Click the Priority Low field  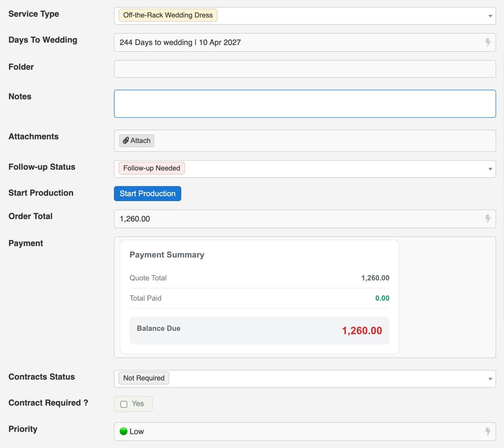pos(305,431)
